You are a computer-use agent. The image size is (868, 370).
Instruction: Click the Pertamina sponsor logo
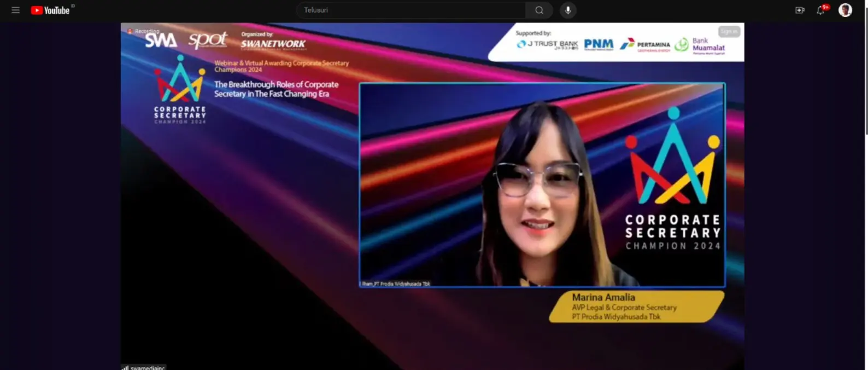[645, 45]
